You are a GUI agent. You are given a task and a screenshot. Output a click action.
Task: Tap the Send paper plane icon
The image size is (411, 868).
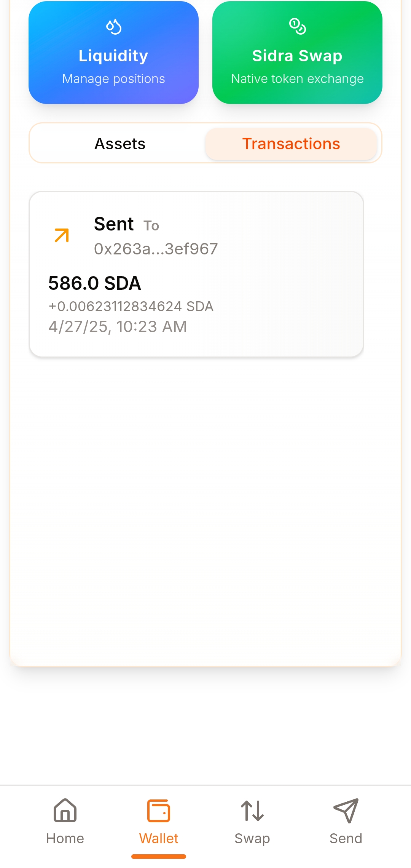pos(346,810)
